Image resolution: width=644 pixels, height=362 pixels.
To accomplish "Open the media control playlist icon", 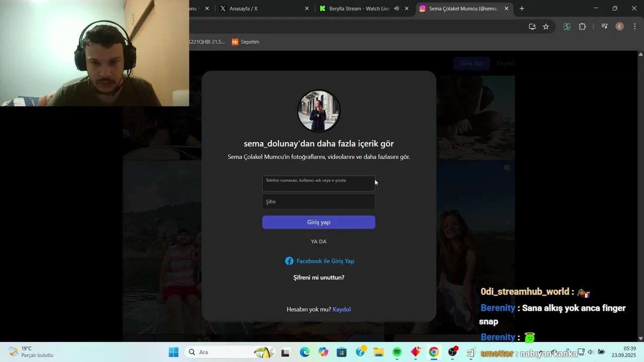I will point(605,27).
